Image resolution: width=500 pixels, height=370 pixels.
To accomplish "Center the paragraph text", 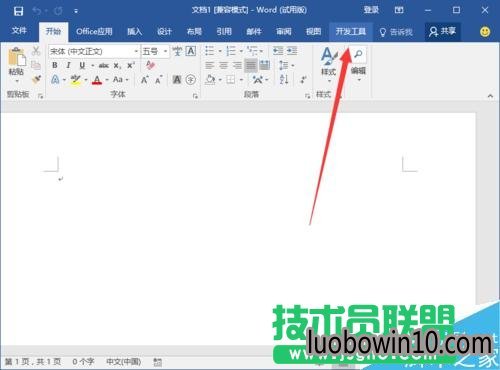I will (223, 65).
